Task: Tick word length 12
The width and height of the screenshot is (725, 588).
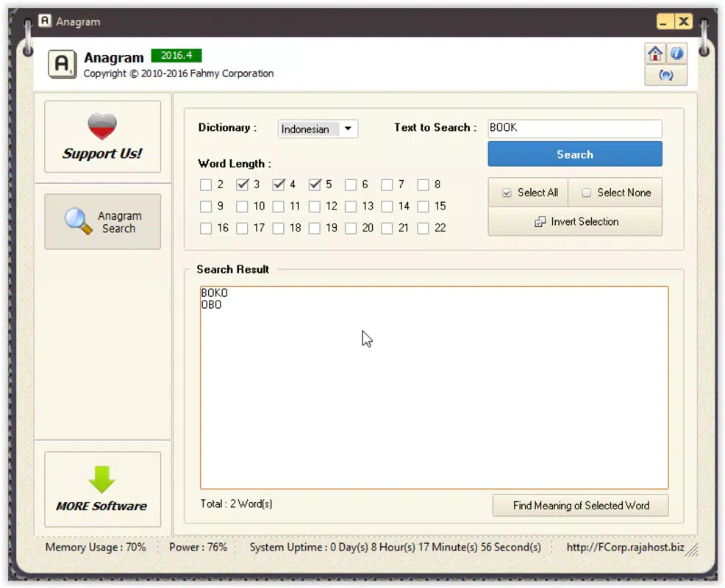Action: point(315,207)
